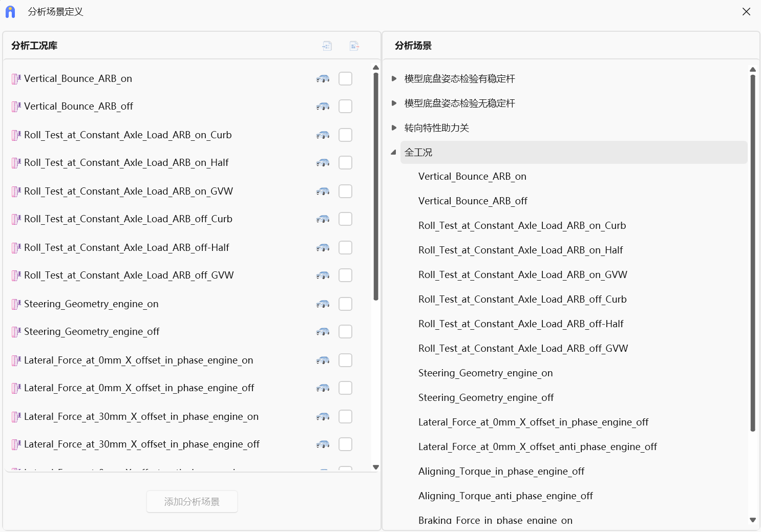Collapse the 全工况 scenario tree
This screenshot has height=532, width=761.
pos(393,153)
